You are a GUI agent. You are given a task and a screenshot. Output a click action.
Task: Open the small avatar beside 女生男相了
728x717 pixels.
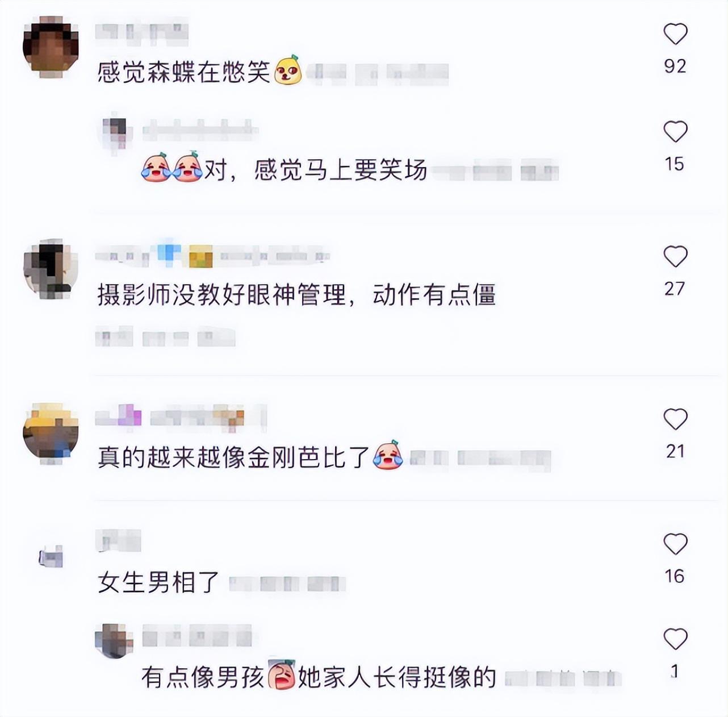coord(51,557)
